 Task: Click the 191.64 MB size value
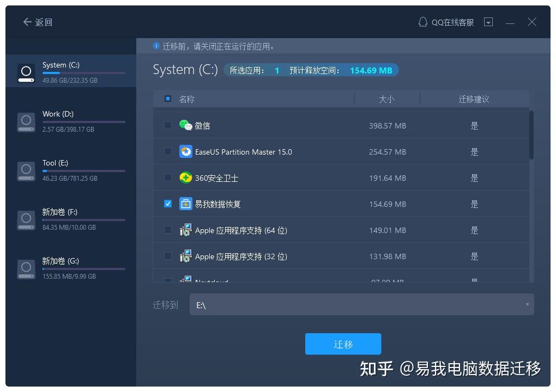pos(388,178)
